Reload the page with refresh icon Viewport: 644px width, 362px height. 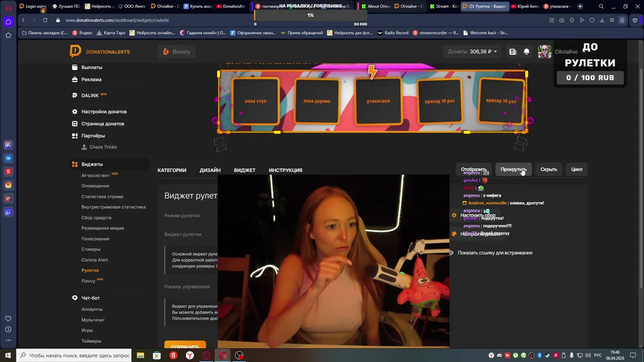coord(45,20)
